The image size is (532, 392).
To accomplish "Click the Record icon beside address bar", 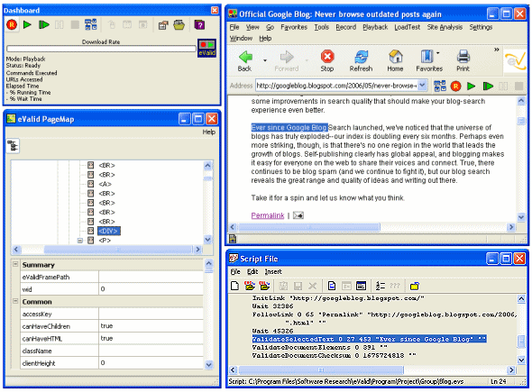I will click(455, 87).
